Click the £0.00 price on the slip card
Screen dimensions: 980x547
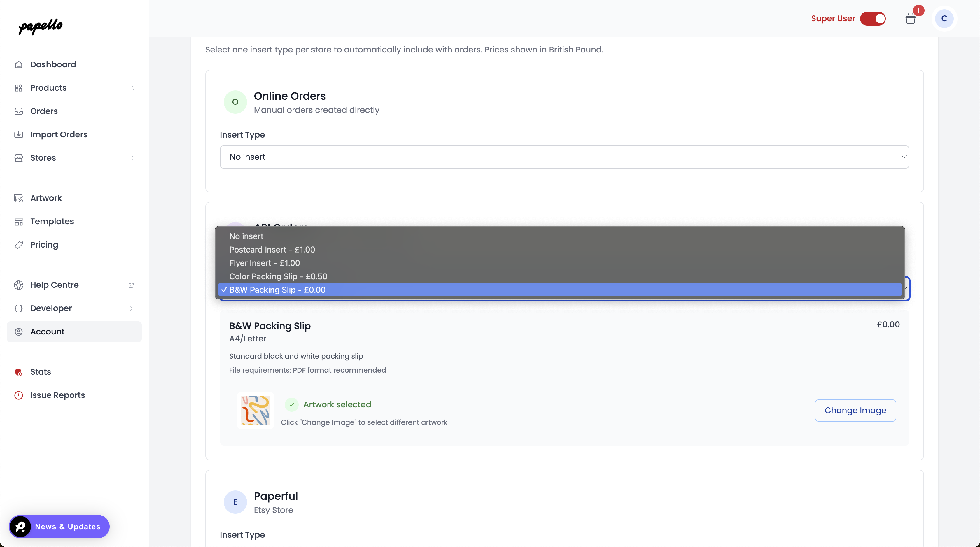coord(888,325)
